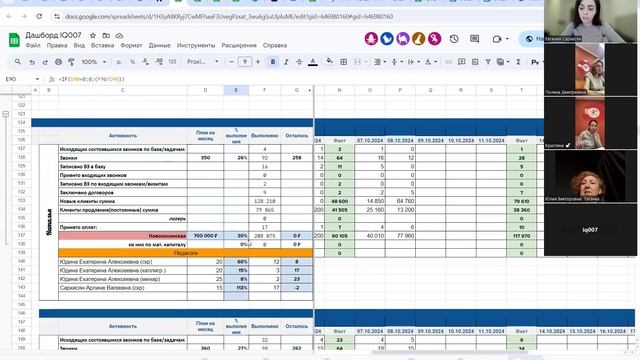Select the orange Педагоги cell
The height and width of the screenshot is (360, 640).
(186, 253)
